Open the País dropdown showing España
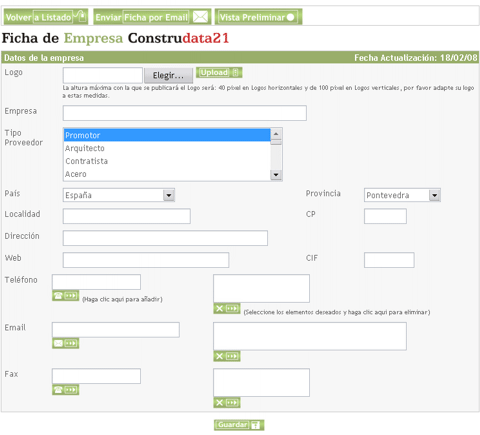480x435 pixels. [119, 195]
